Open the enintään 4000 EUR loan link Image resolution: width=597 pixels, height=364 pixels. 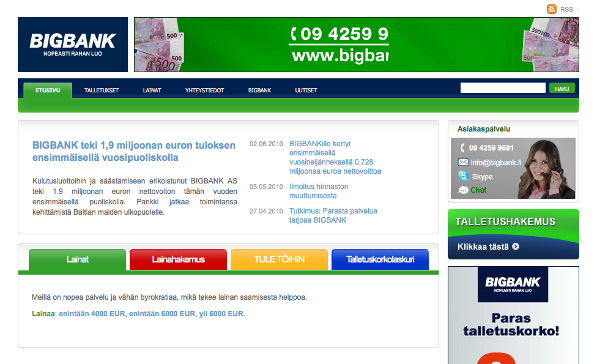pos(92,314)
